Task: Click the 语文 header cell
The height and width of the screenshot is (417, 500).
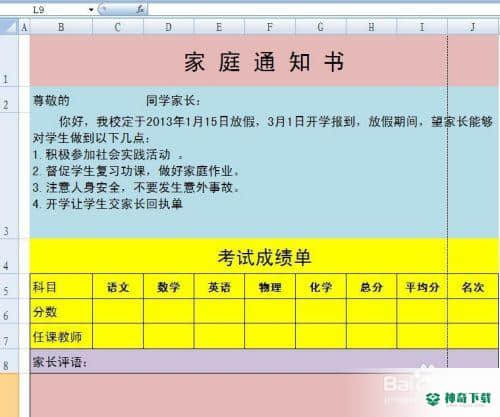Action: click(x=118, y=286)
